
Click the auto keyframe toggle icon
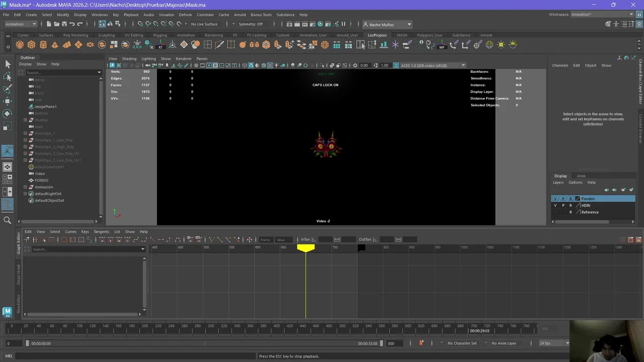(x=421, y=343)
